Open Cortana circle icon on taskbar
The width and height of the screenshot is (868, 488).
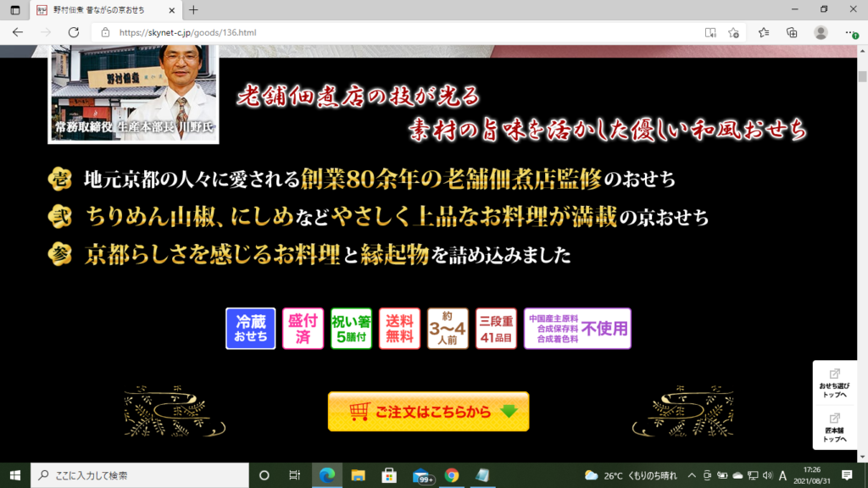pyautogui.click(x=264, y=475)
